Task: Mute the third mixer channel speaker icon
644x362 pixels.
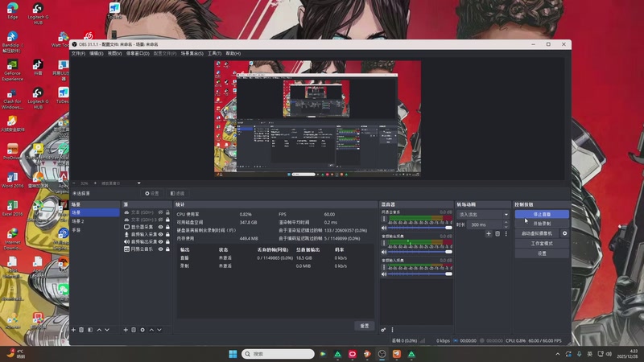Action: [x=384, y=274]
